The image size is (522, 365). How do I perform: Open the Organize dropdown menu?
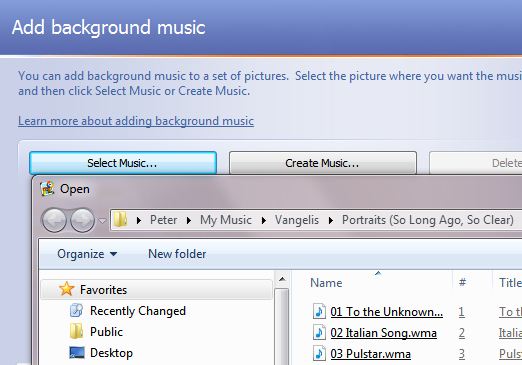coord(87,254)
